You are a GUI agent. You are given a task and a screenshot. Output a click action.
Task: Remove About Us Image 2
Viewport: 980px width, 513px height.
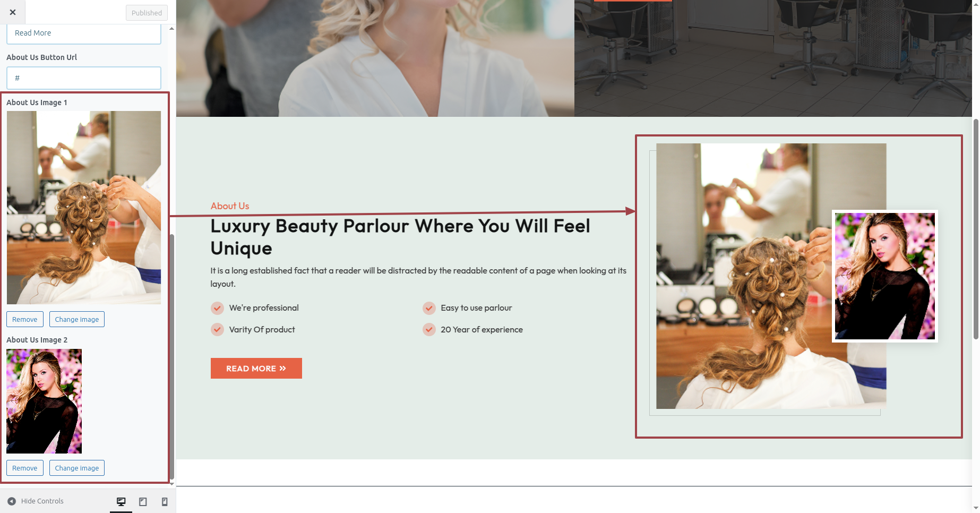25,468
